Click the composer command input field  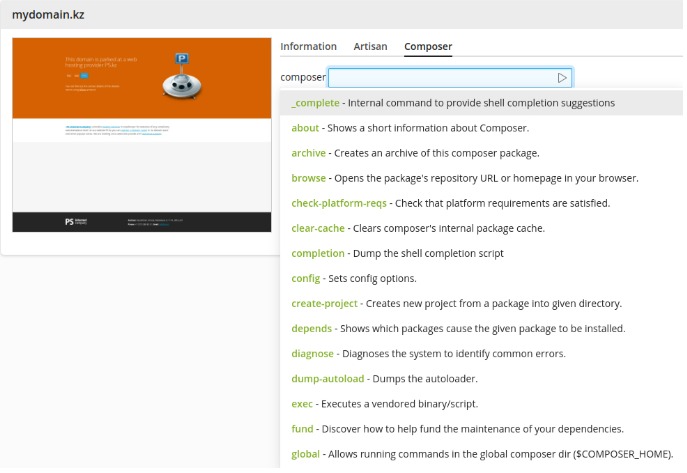(x=450, y=78)
